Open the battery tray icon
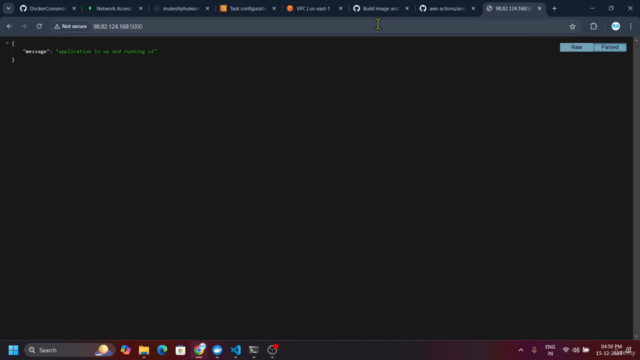 pos(586,350)
